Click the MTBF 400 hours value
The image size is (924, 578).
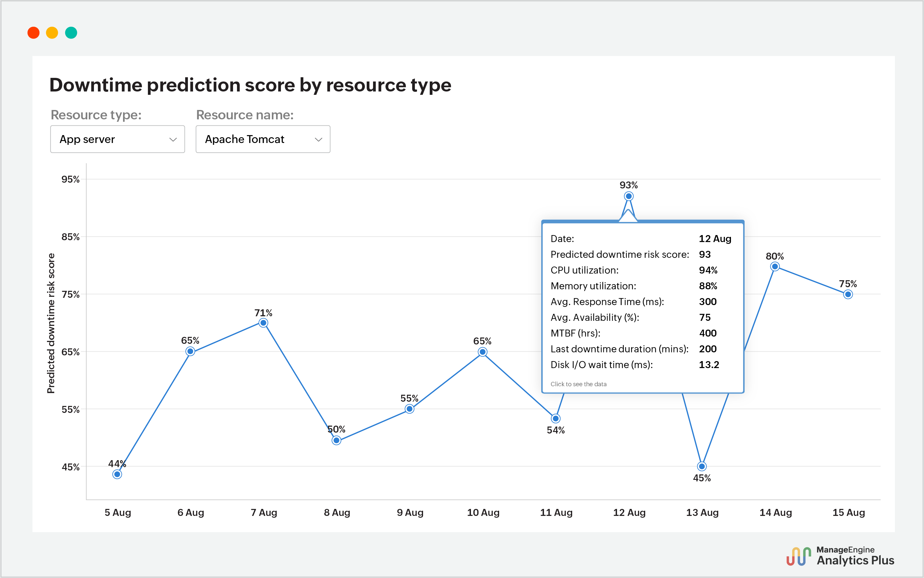(x=708, y=333)
